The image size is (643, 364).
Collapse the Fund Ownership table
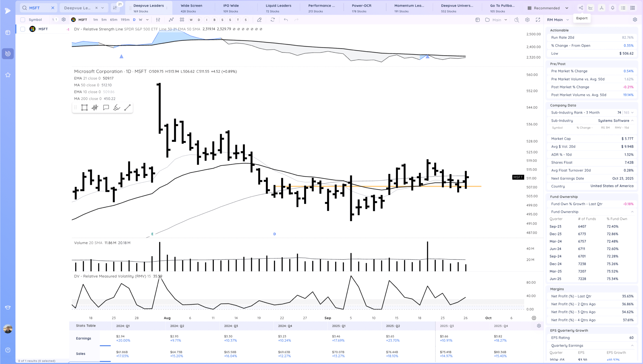click(632, 212)
